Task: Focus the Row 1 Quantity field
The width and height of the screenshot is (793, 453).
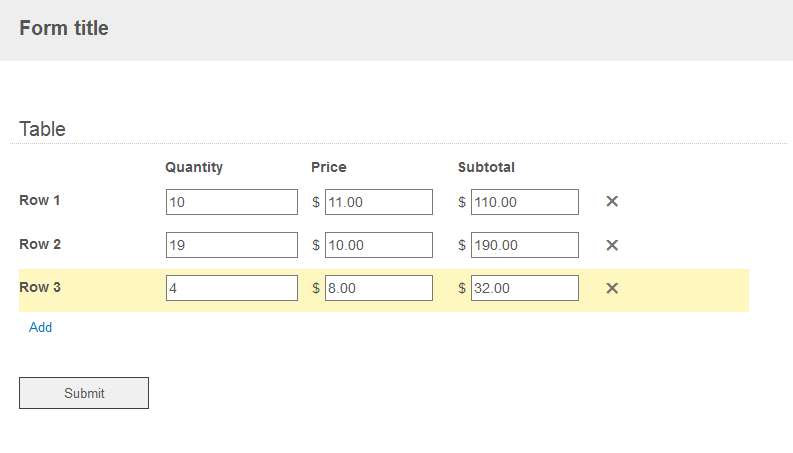Action: pyautogui.click(x=232, y=202)
